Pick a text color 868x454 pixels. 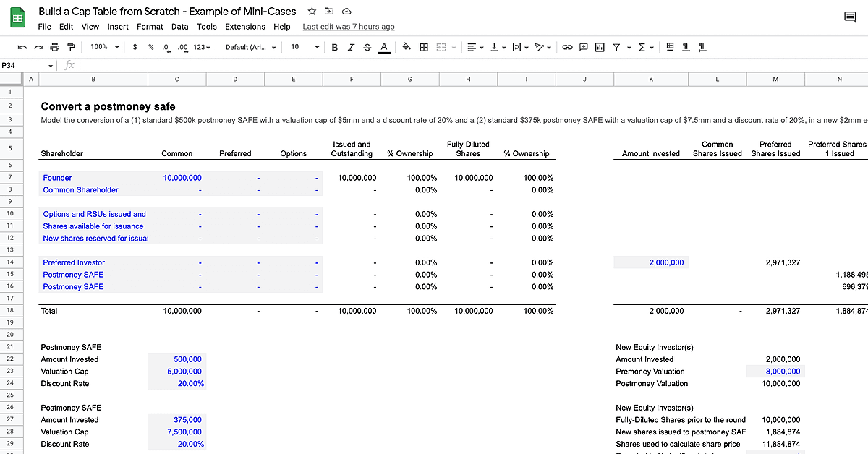(x=384, y=47)
